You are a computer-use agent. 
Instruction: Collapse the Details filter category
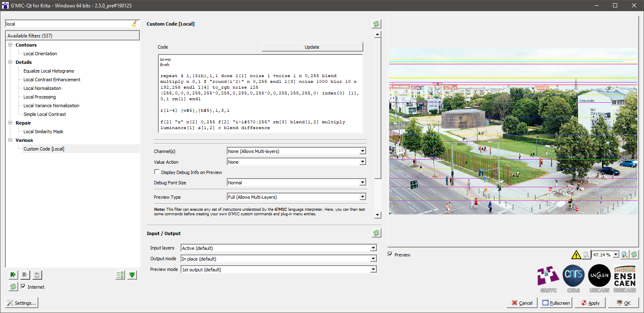pyautogui.click(x=10, y=62)
